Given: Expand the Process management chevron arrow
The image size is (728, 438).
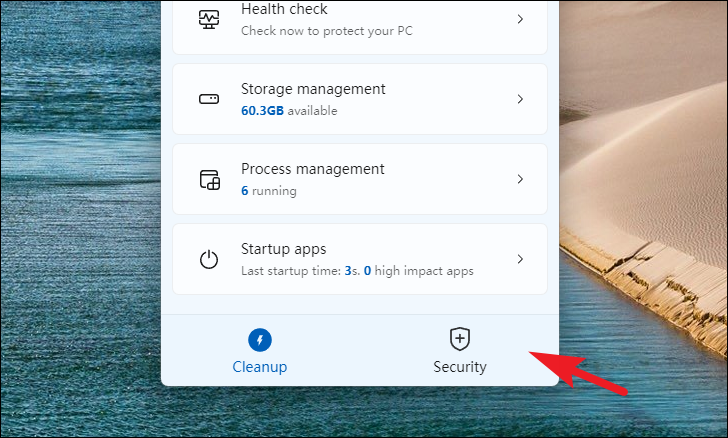Looking at the screenshot, I should (x=520, y=179).
